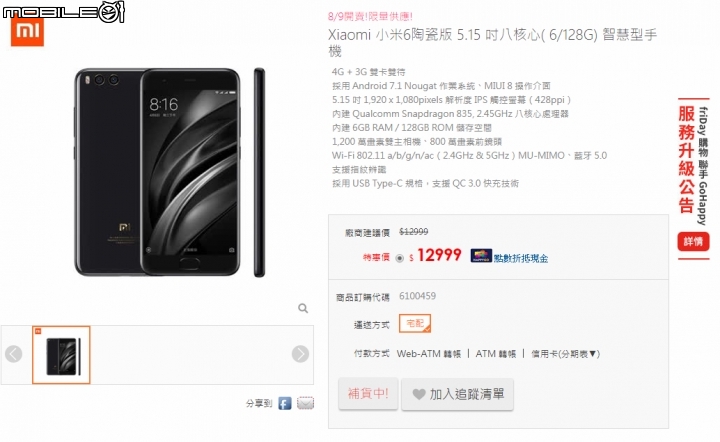Click the heart icon on wishlist button

coord(419,394)
